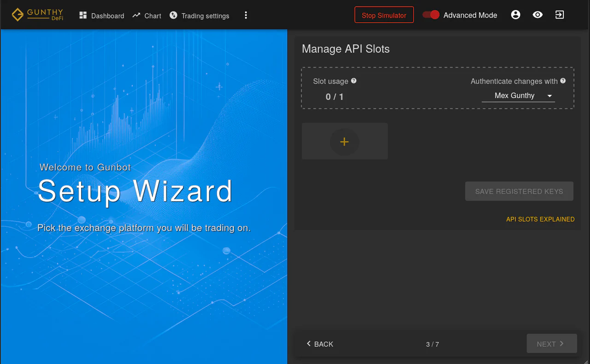Open the Mex Gunthy exchange dropdown

(x=518, y=96)
